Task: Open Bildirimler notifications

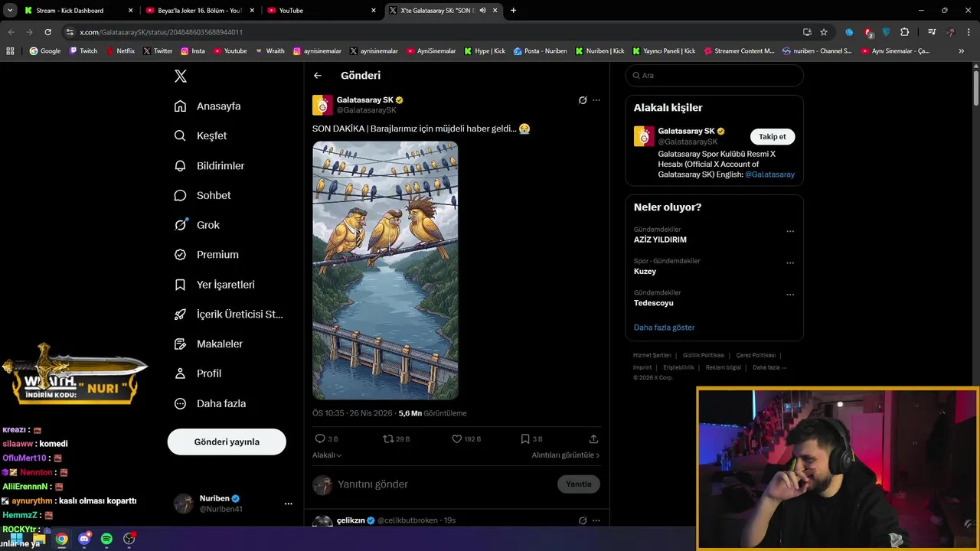Action: 209,165
